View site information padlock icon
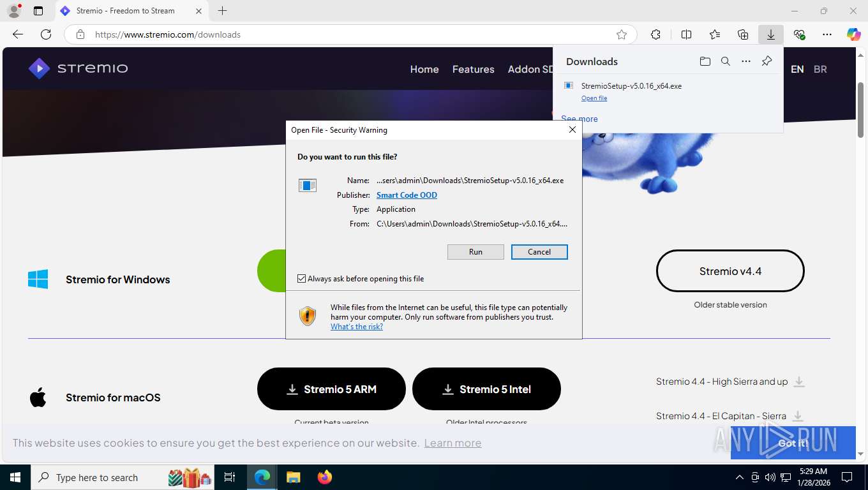The width and height of the screenshot is (868, 490). coord(80,34)
